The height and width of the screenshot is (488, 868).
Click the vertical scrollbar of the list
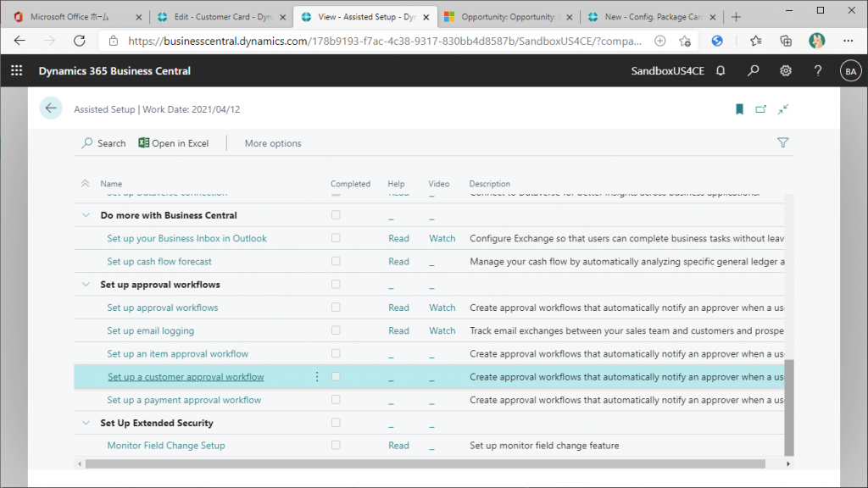[x=789, y=408]
